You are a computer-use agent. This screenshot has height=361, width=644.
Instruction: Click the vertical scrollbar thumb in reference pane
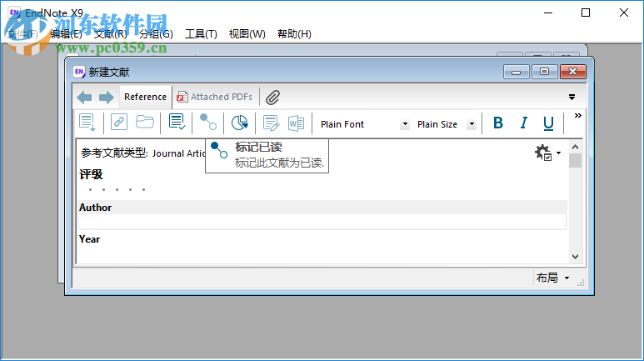coord(575,160)
